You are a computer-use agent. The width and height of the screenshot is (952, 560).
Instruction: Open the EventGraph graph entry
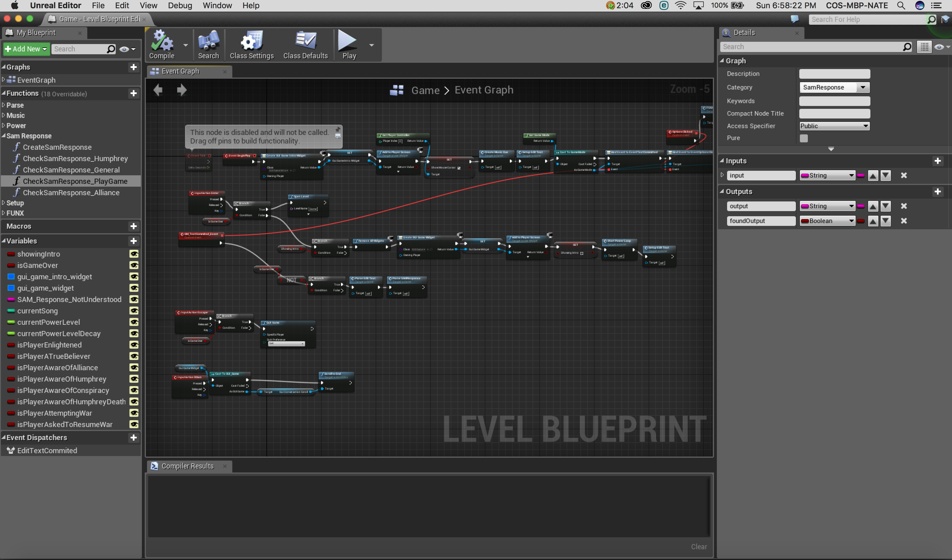[36, 80]
